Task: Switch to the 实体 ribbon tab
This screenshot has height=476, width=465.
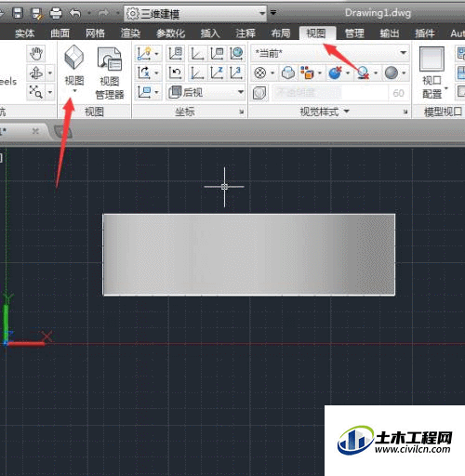Action: click(x=24, y=33)
